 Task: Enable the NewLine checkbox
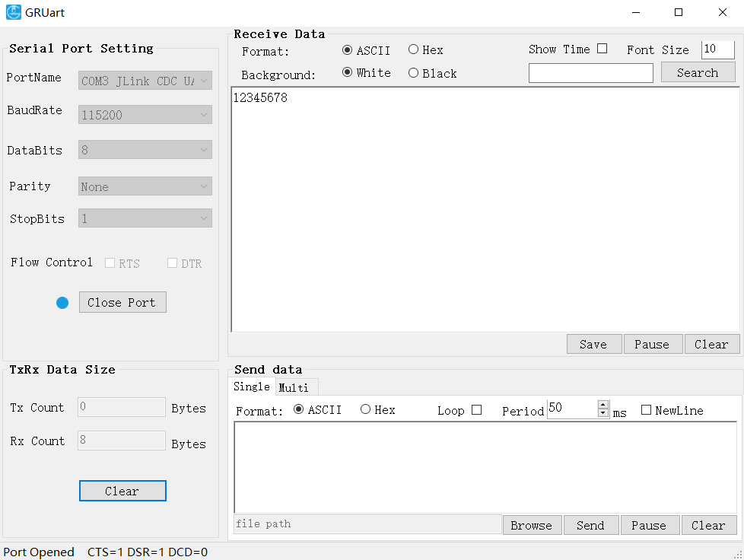point(646,410)
